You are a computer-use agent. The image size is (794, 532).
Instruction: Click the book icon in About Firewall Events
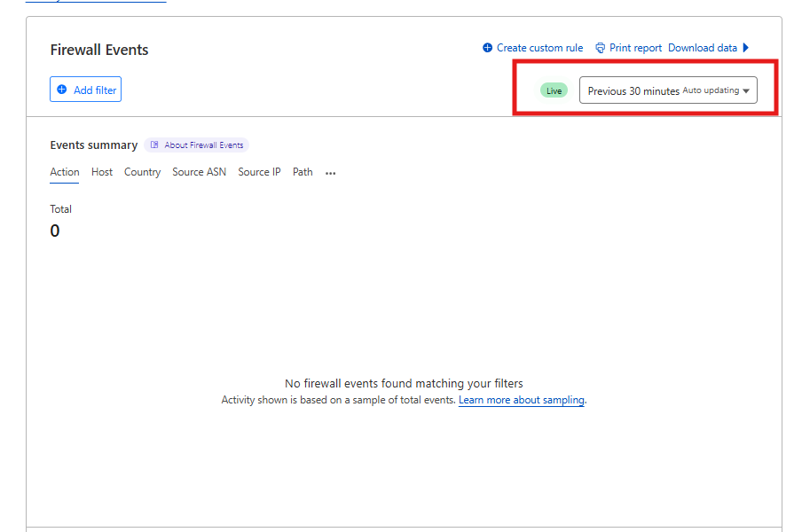click(x=154, y=145)
